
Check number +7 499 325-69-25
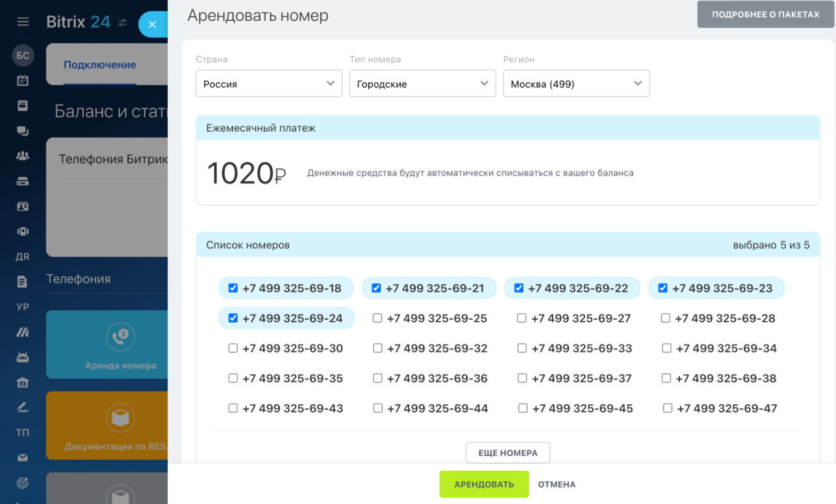pos(378,318)
